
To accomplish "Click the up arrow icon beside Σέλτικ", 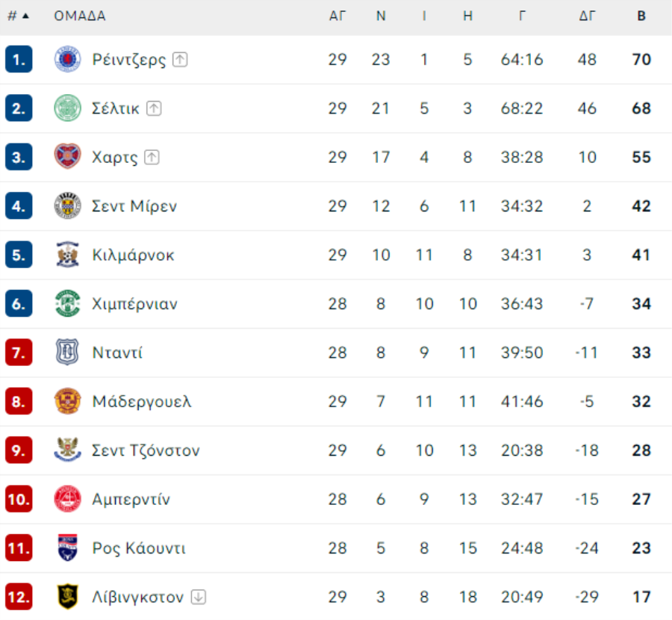I will click(154, 108).
